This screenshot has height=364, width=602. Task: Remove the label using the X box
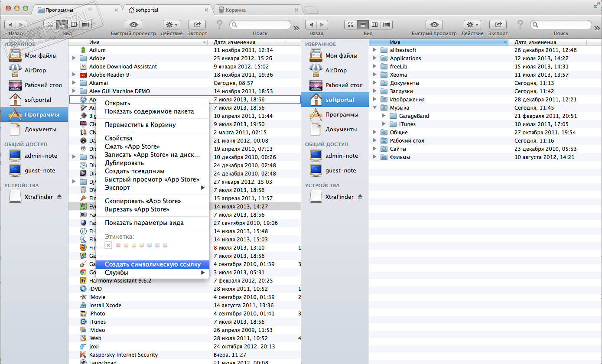click(108, 245)
